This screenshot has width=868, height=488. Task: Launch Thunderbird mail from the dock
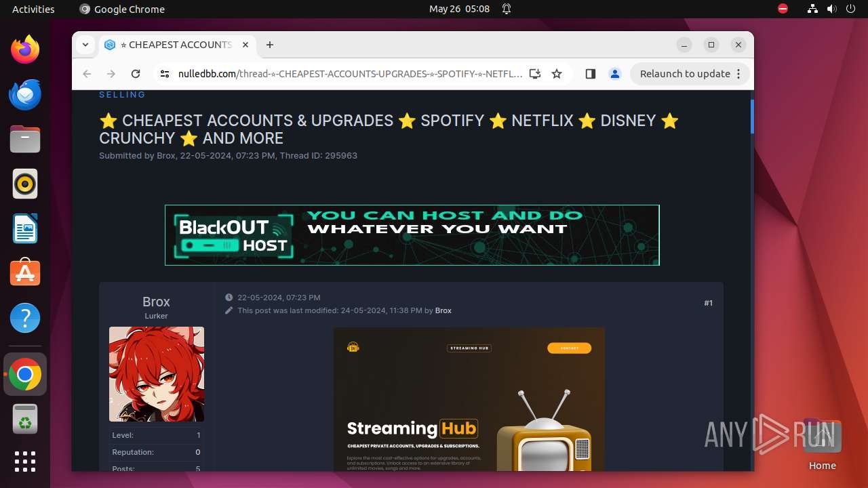(x=25, y=94)
